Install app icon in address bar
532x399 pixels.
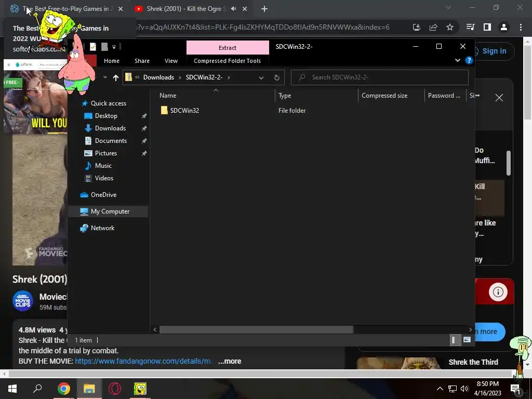point(417,27)
